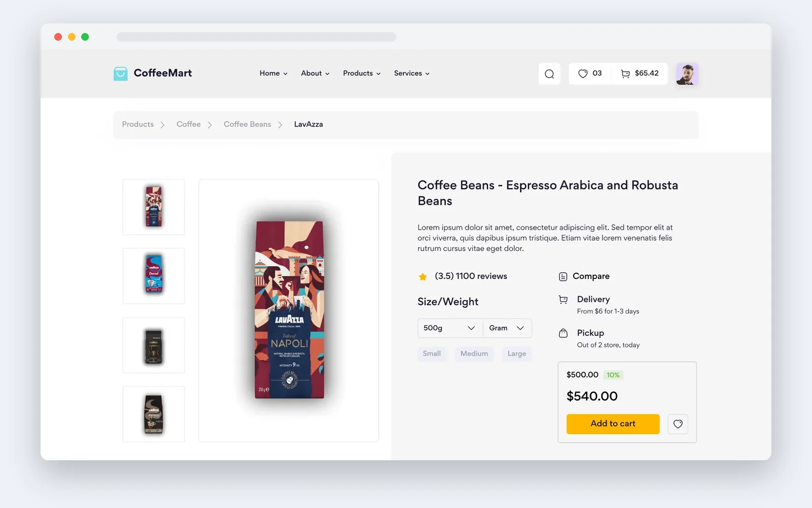The height and width of the screenshot is (508, 812).
Task: Click the Compare list icon
Action: click(563, 276)
